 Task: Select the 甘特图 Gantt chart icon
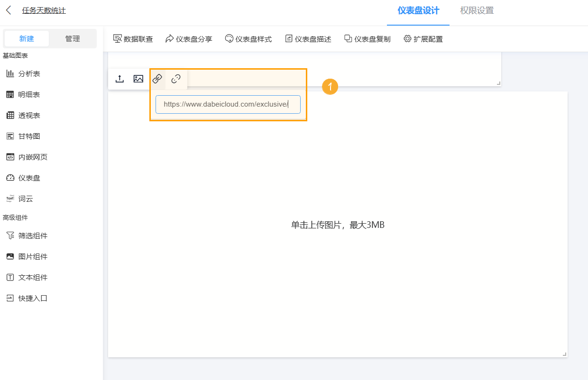[x=11, y=136]
